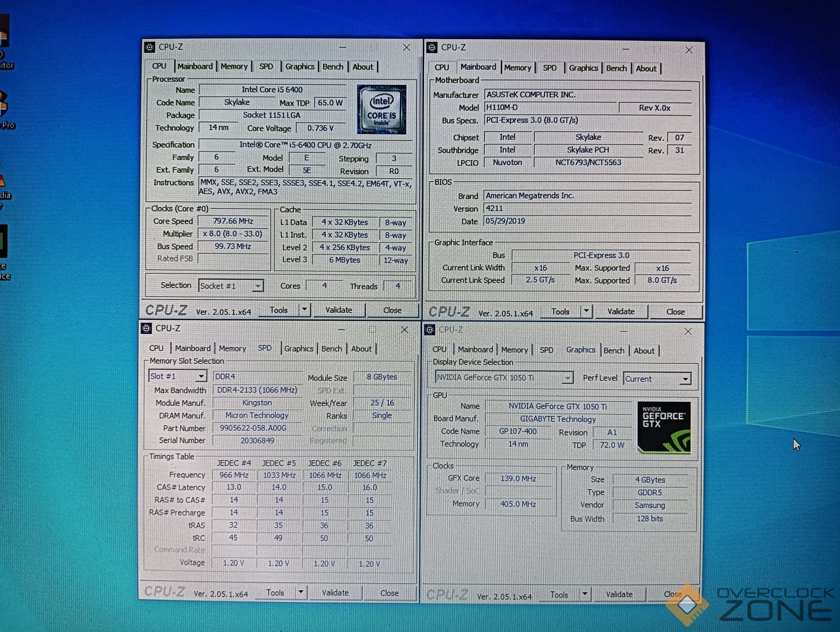Click Tools button in Graphics window
This screenshot has width=840, height=632.
[559, 595]
